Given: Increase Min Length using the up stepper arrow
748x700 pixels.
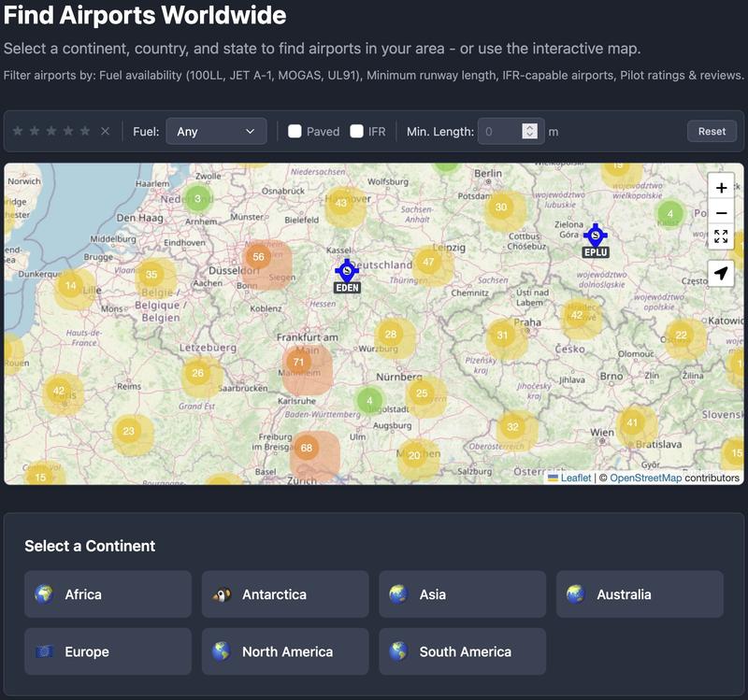Looking at the screenshot, I should pos(529,125).
